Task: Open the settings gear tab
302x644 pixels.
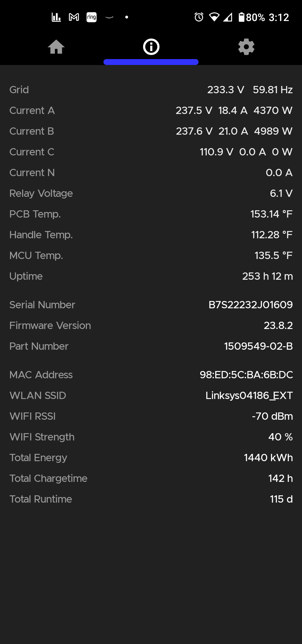Action: [246, 47]
